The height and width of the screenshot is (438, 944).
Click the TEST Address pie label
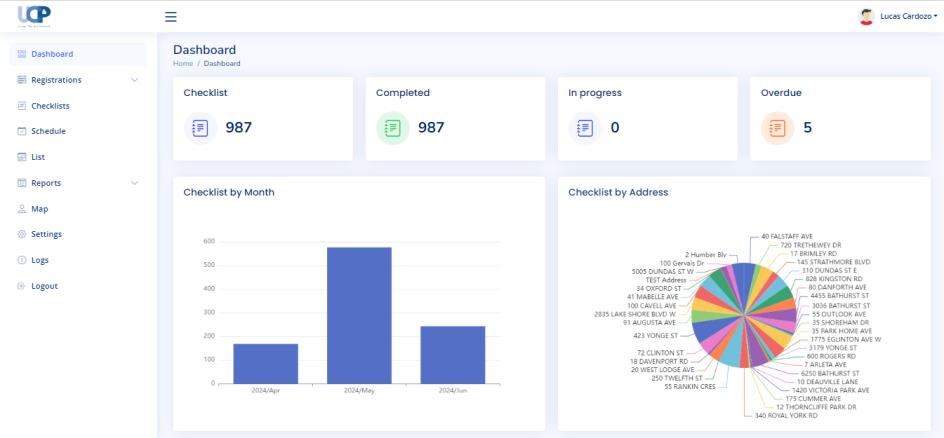(x=665, y=280)
